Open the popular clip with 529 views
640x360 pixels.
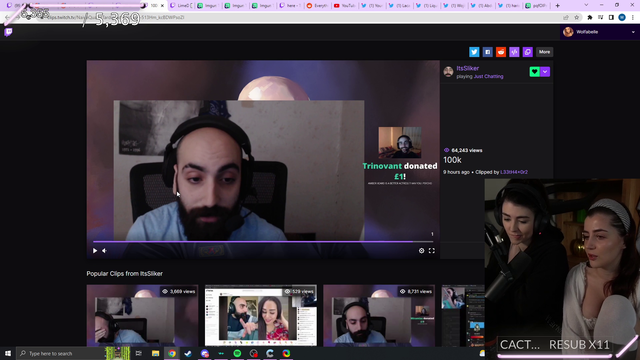(x=260, y=316)
